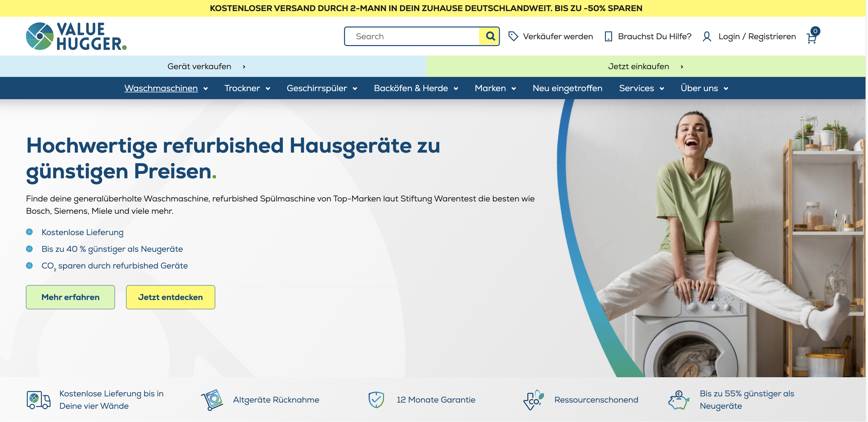Expand the Marken dropdown arrow
This screenshot has height=422, width=868.
(514, 89)
